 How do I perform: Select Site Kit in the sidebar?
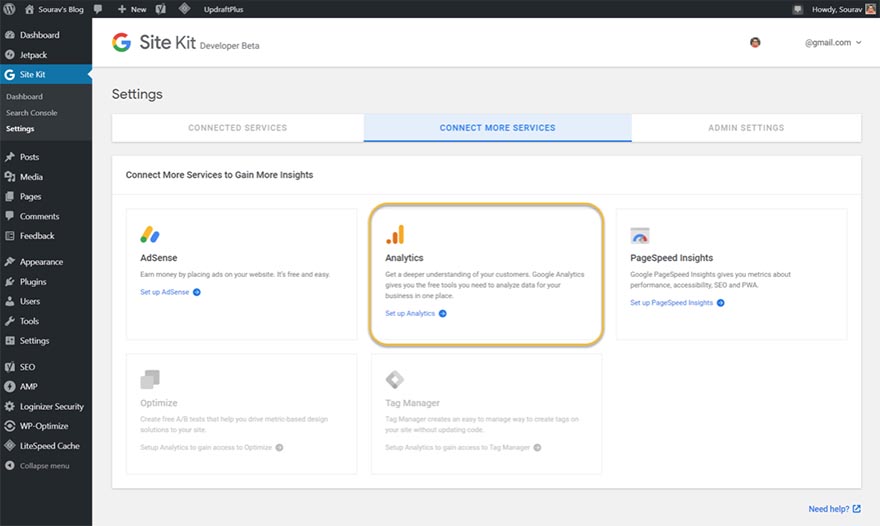(46, 74)
